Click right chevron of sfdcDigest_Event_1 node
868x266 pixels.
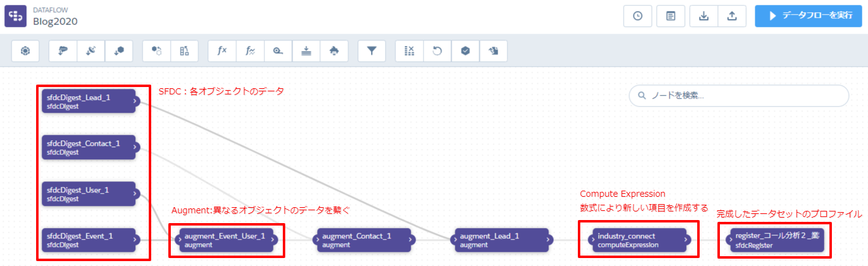(x=136, y=240)
